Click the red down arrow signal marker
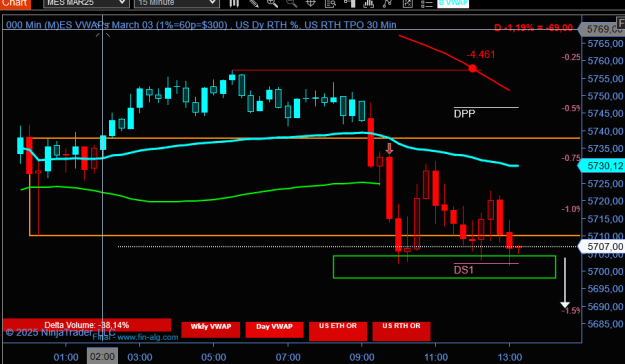Viewport: 625px width, 364px height. point(389,149)
